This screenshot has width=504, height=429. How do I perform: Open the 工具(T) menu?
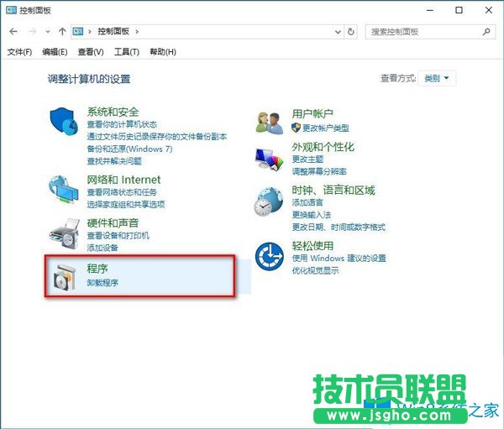click(x=126, y=52)
